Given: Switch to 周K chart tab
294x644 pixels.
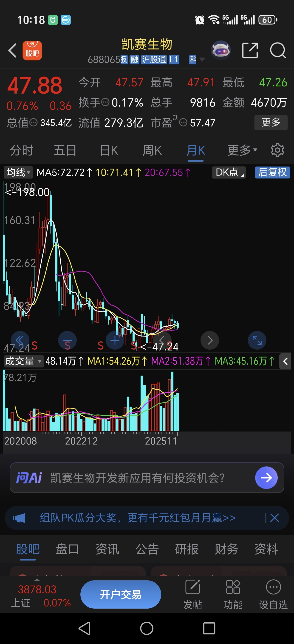Looking at the screenshot, I should (152, 150).
